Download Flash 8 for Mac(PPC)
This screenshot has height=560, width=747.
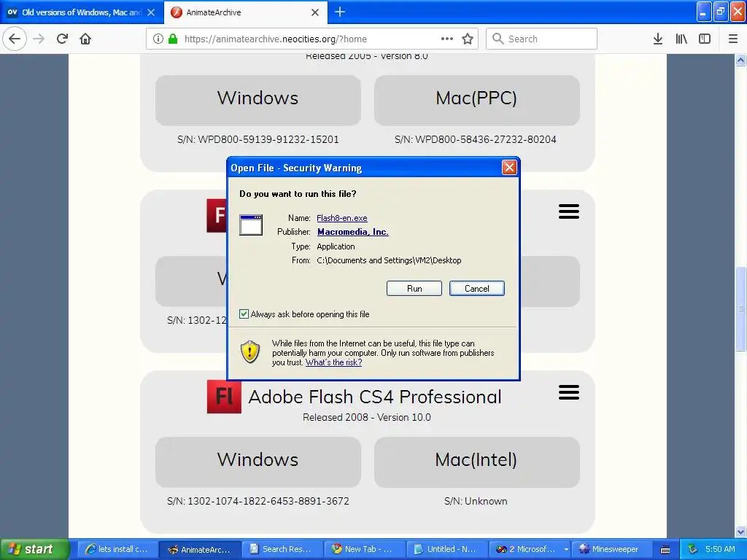(x=476, y=100)
